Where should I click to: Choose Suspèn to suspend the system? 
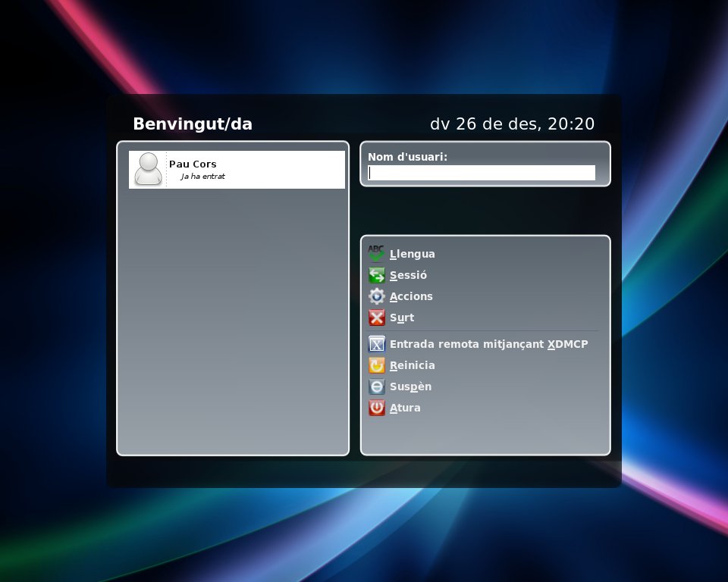(410, 386)
